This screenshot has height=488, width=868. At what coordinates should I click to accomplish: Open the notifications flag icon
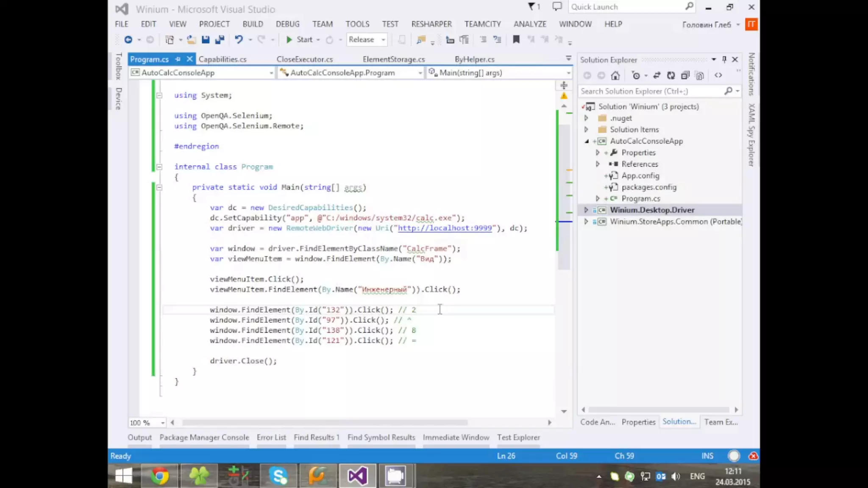(x=531, y=6)
